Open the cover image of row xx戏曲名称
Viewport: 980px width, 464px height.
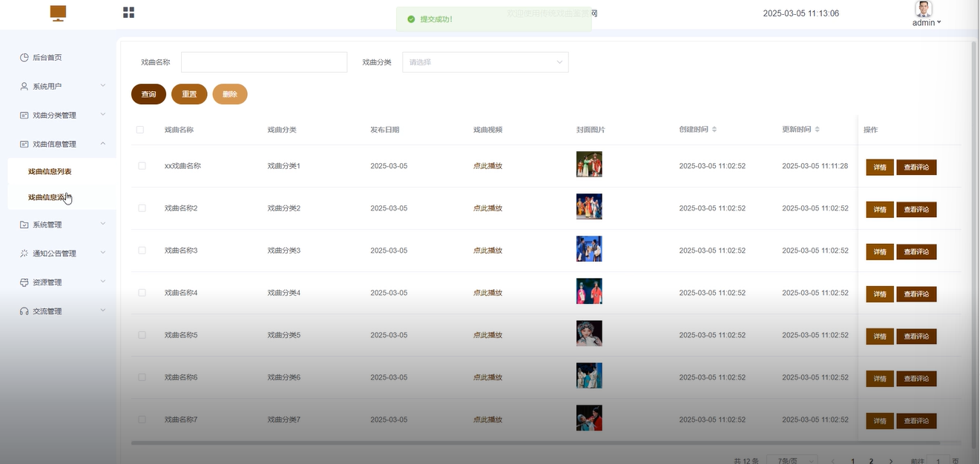pos(589,165)
